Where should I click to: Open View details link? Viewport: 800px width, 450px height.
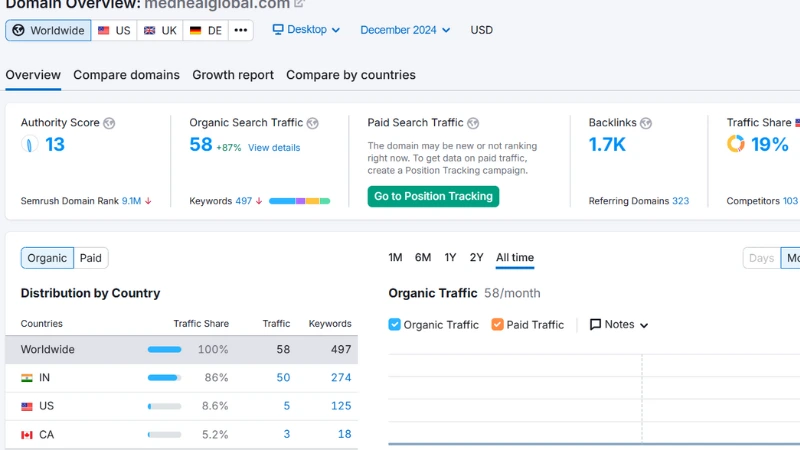point(274,148)
